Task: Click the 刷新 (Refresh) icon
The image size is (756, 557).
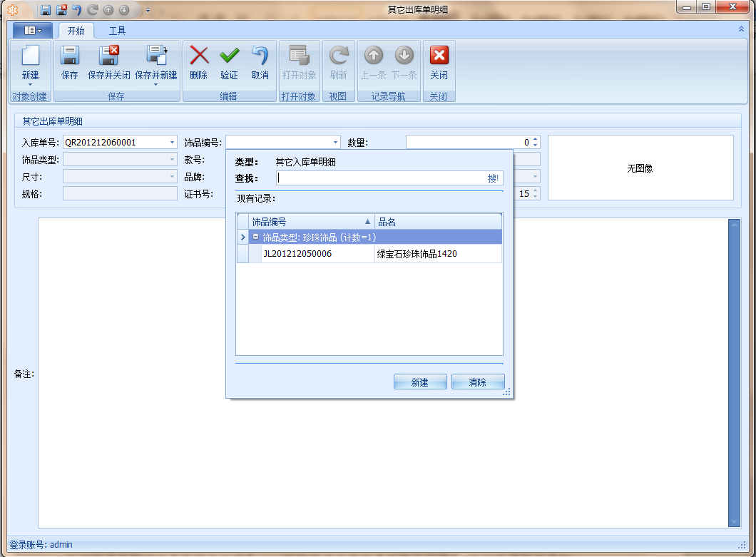Action: click(339, 56)
